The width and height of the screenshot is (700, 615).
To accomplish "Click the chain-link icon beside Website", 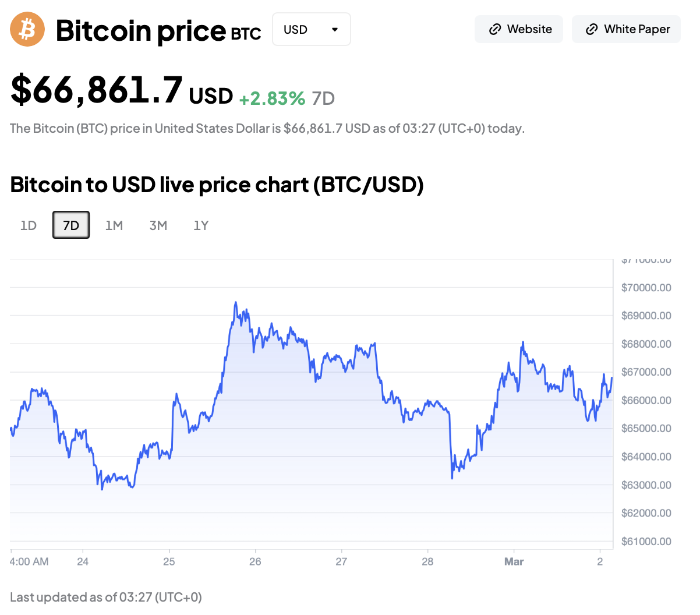I will pyautogui.click(x=495, y=29).
